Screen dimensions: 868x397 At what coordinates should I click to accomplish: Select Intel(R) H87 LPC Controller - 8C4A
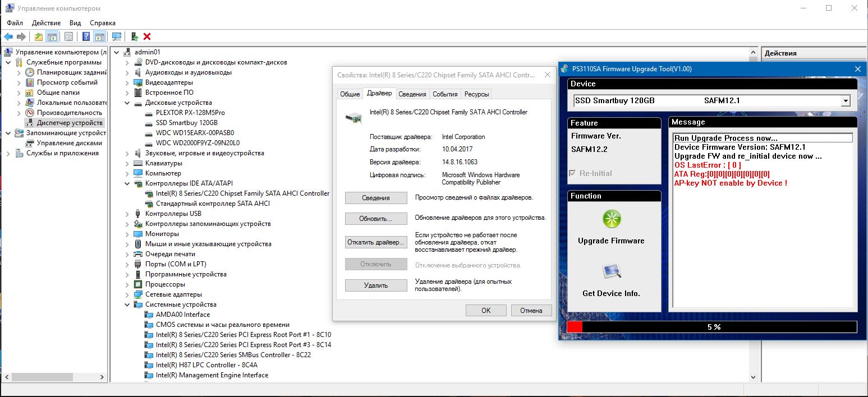point(206,365)
